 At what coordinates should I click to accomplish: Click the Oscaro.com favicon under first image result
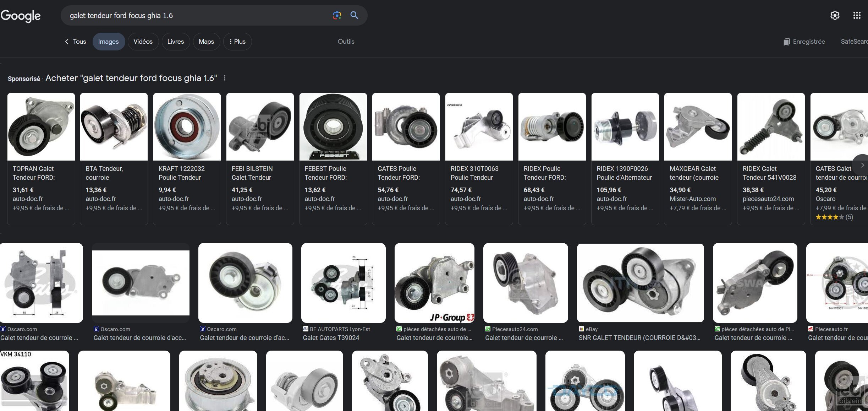click(x=3, y=329)
